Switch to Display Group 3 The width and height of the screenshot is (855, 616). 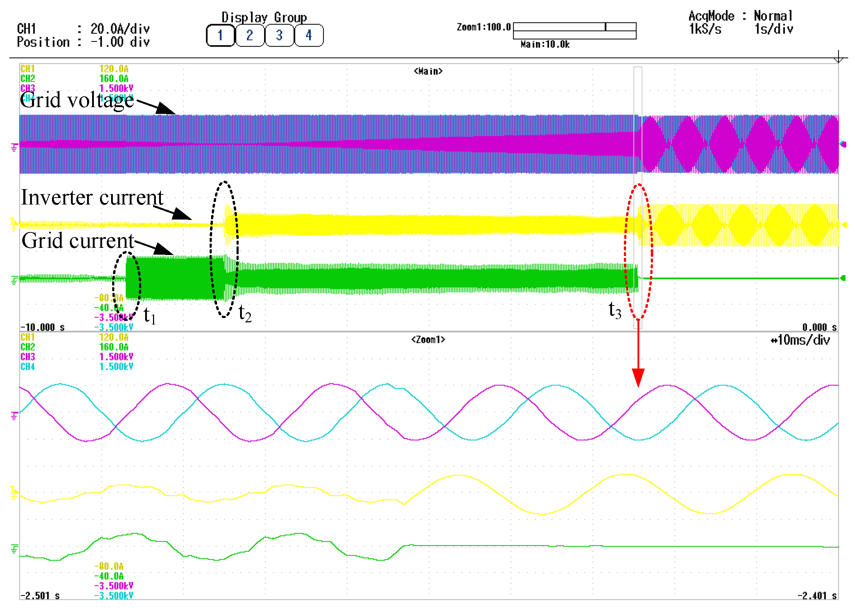click(x=279, y=35)
